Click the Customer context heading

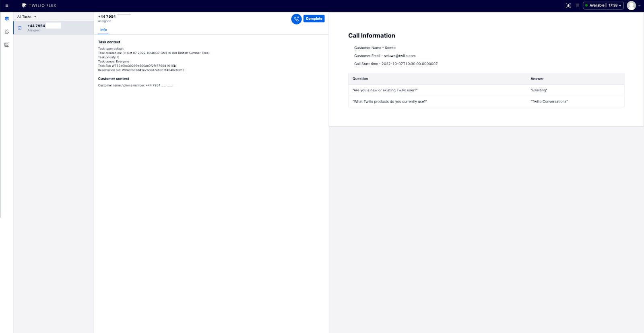114,79
